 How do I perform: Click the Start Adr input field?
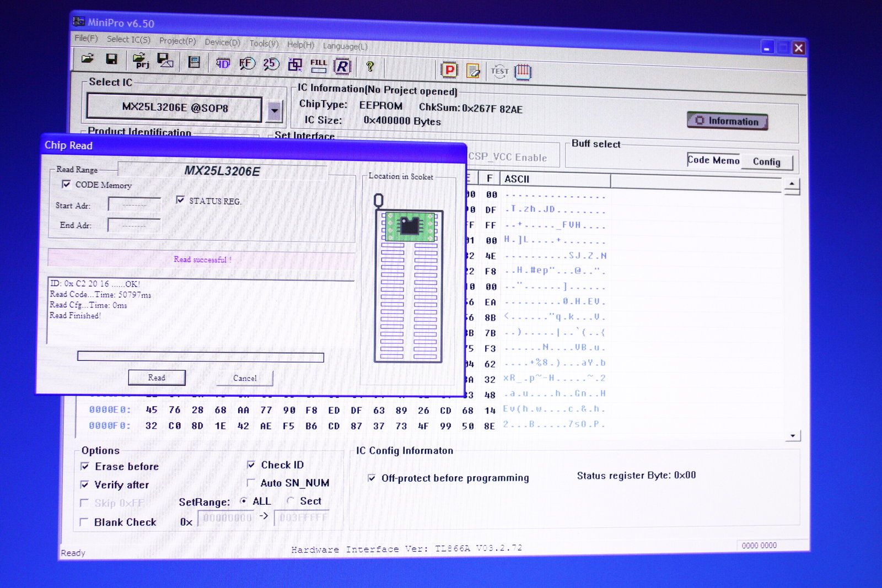coord(135,204)
